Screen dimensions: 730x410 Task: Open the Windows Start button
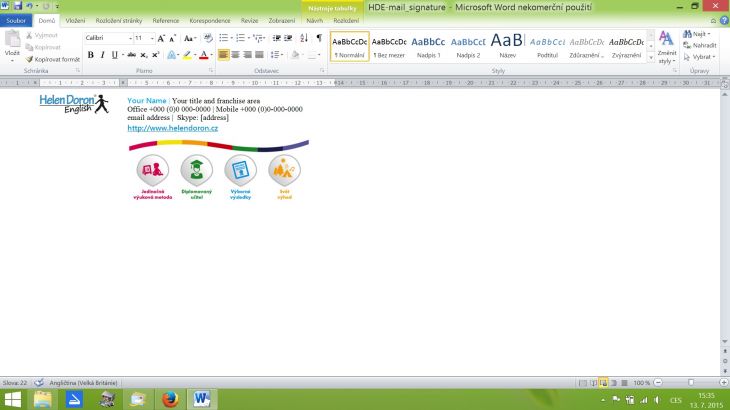[13, 399]
